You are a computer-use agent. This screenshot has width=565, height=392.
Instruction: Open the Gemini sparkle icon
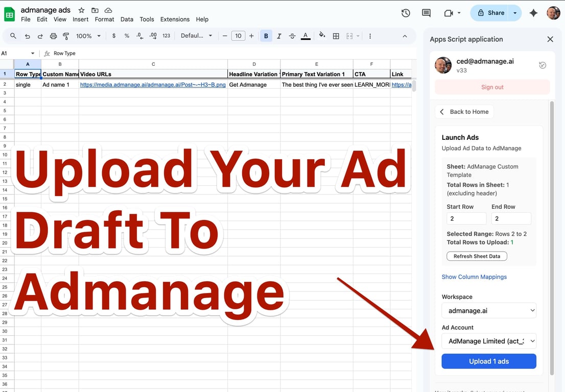coord(533,13)
